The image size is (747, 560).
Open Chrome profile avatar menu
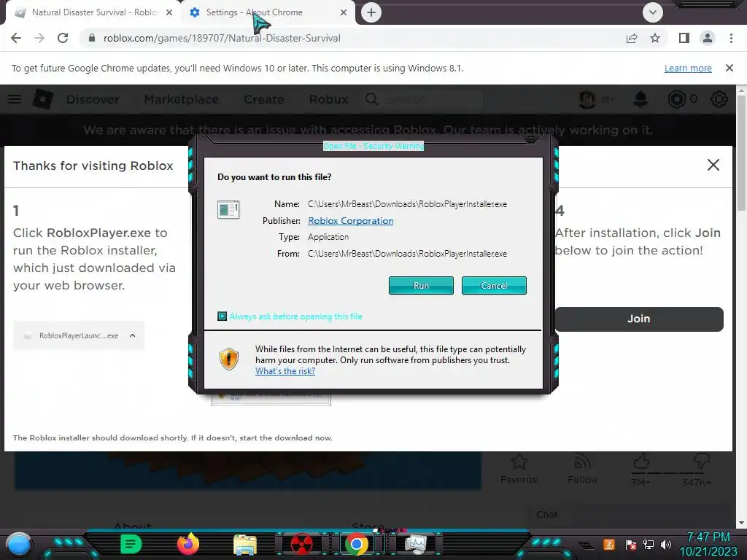(x=708, y=38)
